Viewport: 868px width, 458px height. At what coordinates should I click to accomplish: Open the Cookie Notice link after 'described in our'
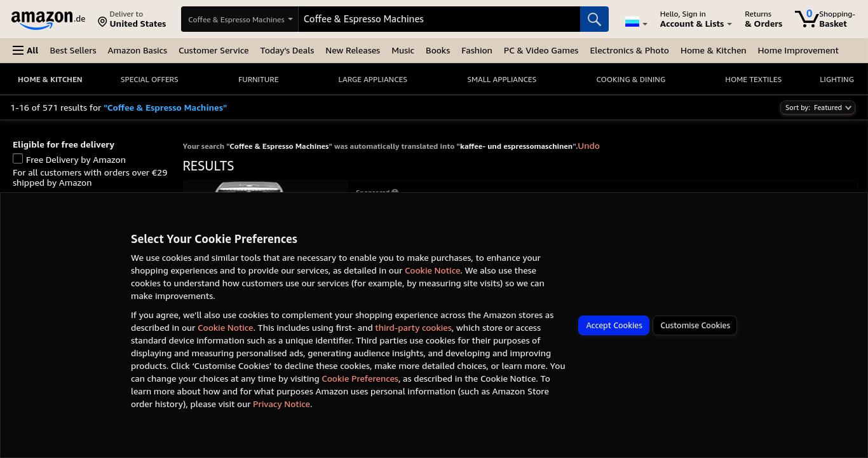(225, 328)
